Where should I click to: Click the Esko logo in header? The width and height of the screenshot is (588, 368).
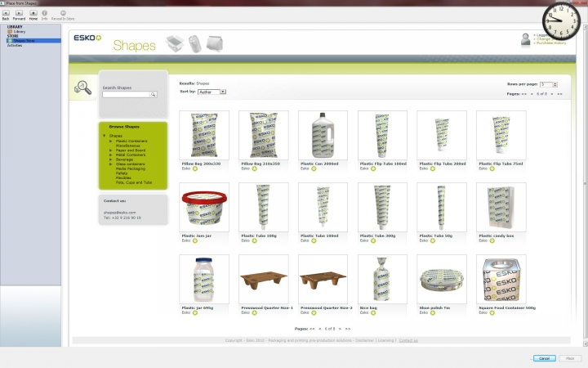(87, 38)
